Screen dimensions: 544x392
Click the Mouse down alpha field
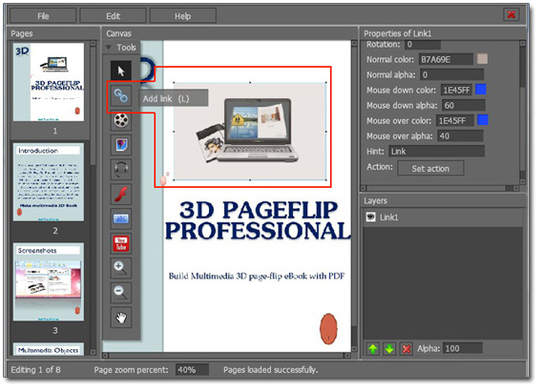(x=464, y=105)
